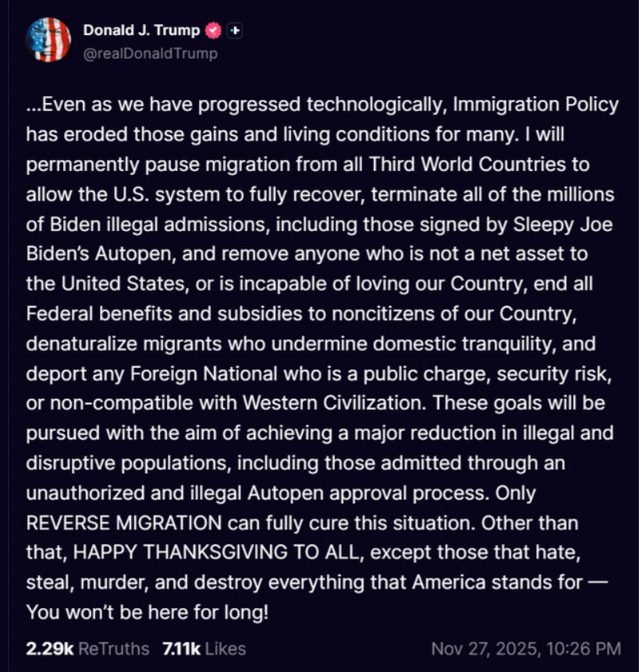Click the plus badge beside the name
The width and height of the screenshot is (639, 672).
tap(235, 30)
